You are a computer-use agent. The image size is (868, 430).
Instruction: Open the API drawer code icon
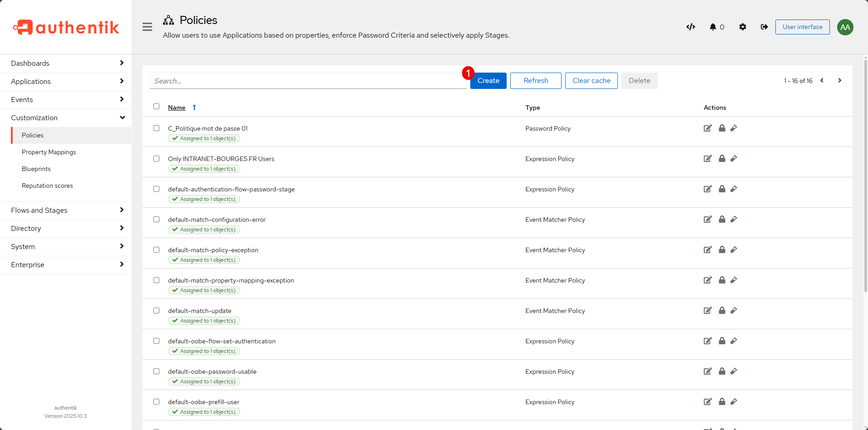coord(690,27)
